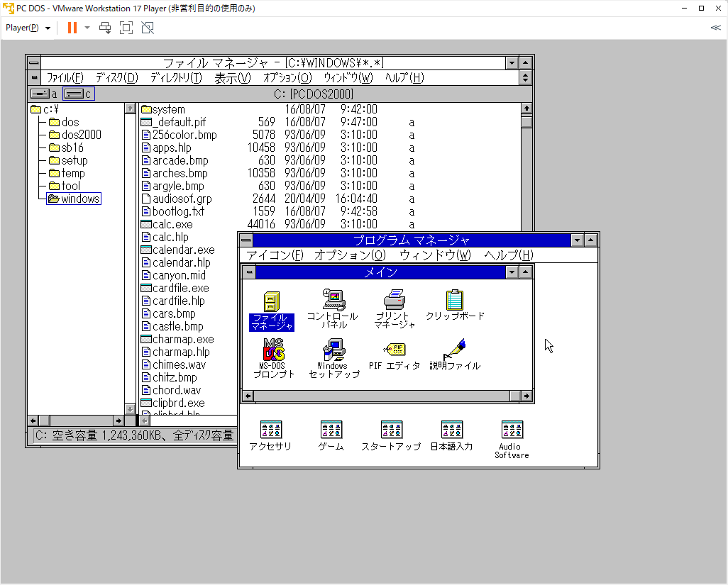Select the file audiosof.grp

point(177,199)
